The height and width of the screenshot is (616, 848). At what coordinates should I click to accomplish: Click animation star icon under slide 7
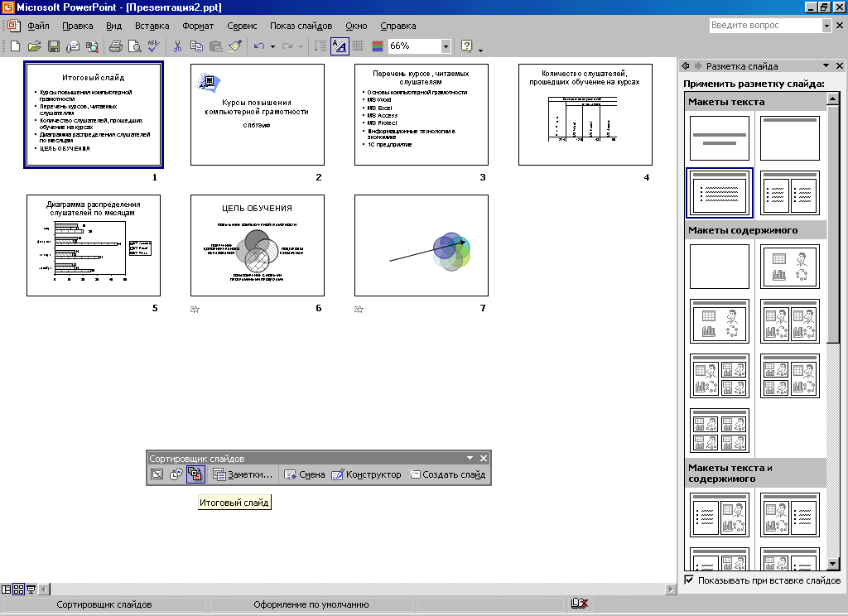point(359,310)
